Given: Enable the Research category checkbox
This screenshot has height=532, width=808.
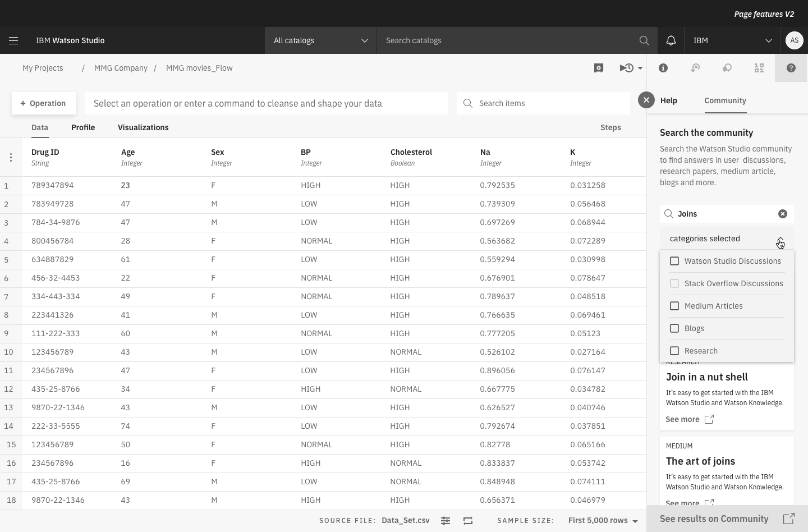Looking at the screenshot, I should (x=675, y=351).
